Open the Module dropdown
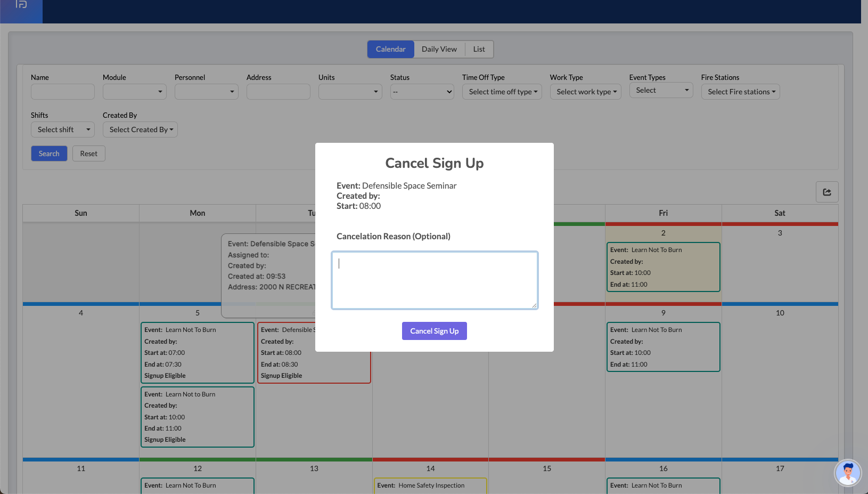This screenshot has height=494, width=868. [134, 92]
